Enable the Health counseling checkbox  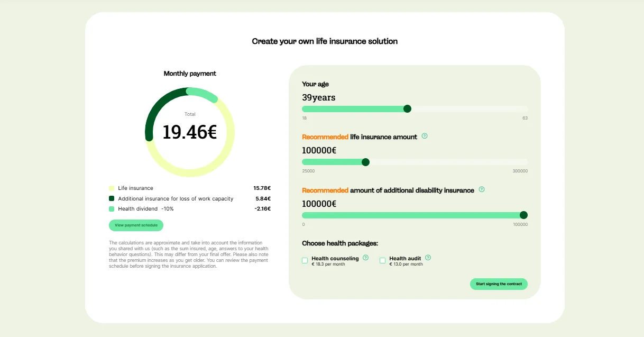click(305, 260)
